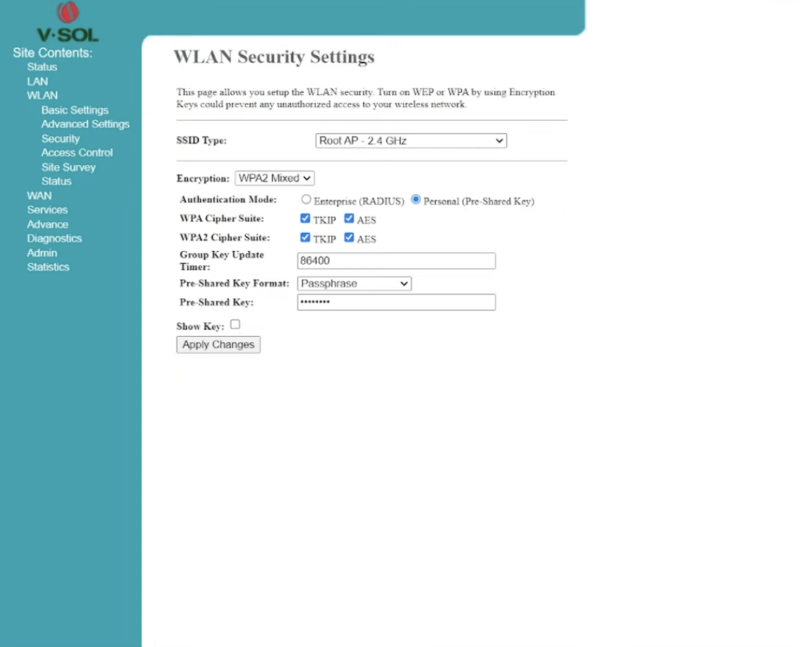Click the Group Key Update Timer field
The image size is (812, 647).
click(396, 261)
